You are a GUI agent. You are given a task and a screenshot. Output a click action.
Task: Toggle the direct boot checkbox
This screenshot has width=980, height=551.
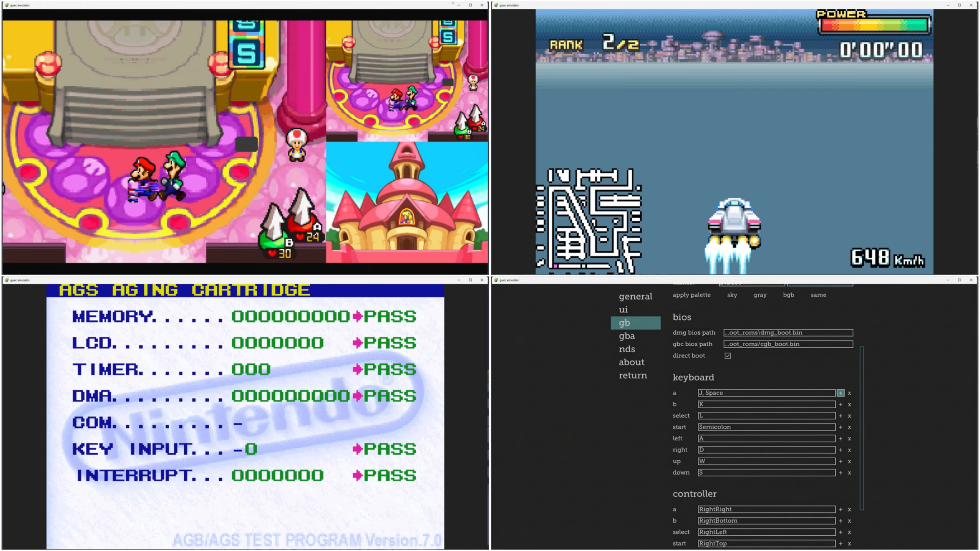tap(727, 356)
